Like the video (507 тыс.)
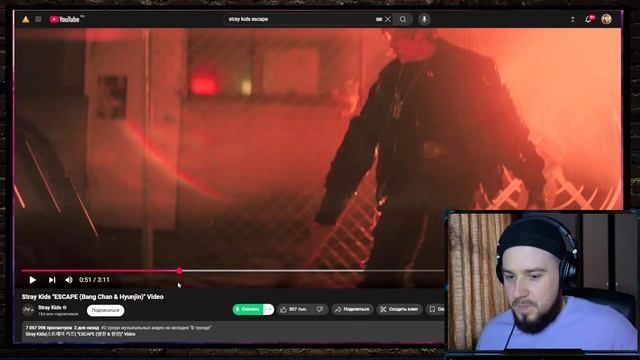The width and height of the screenshot is (640, 360). (x=293, y=309)
